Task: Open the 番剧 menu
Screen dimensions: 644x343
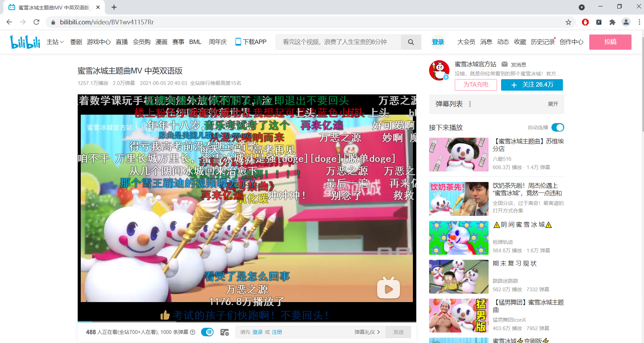Action: (x=76, y=42)
